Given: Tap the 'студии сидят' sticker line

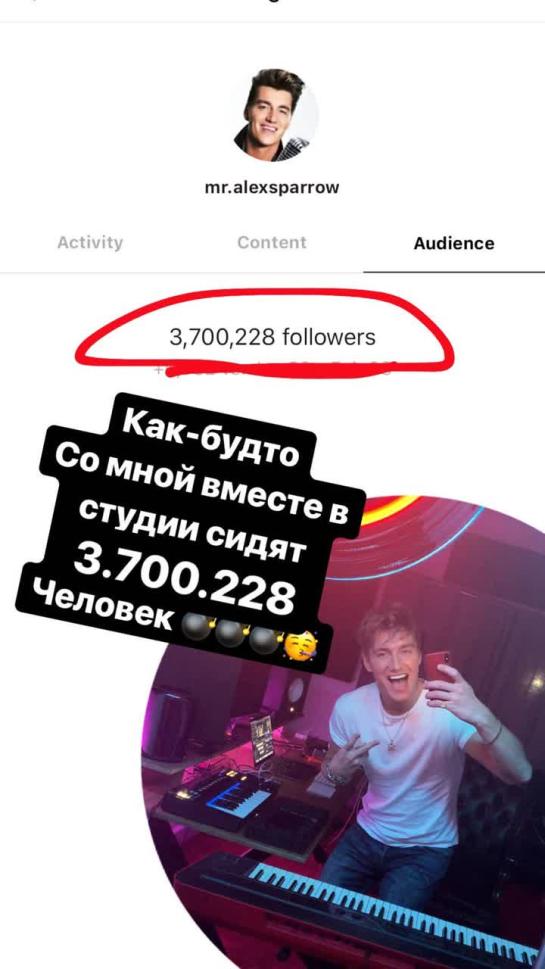Looking at the screenshot, I should coord(196,527).
